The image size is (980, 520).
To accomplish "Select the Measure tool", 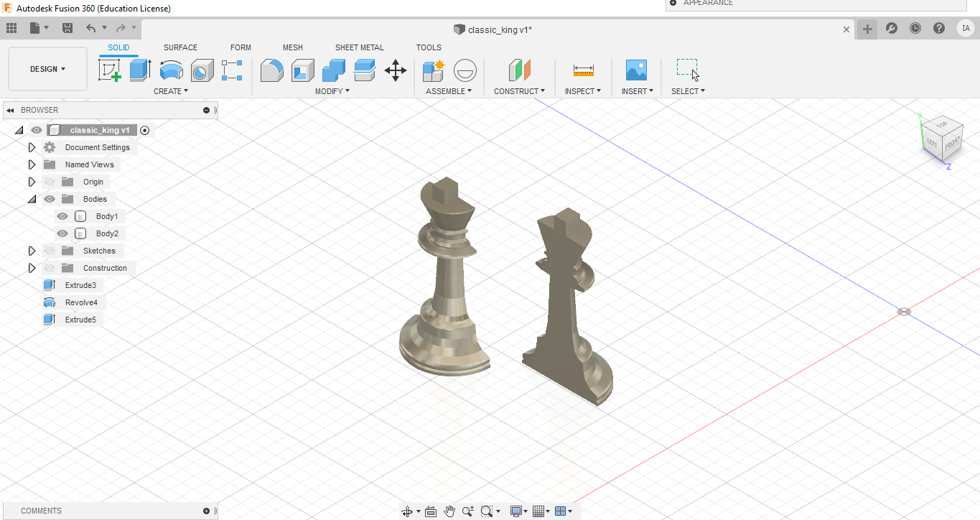I will pyautogui.click(x=583, y=70).
